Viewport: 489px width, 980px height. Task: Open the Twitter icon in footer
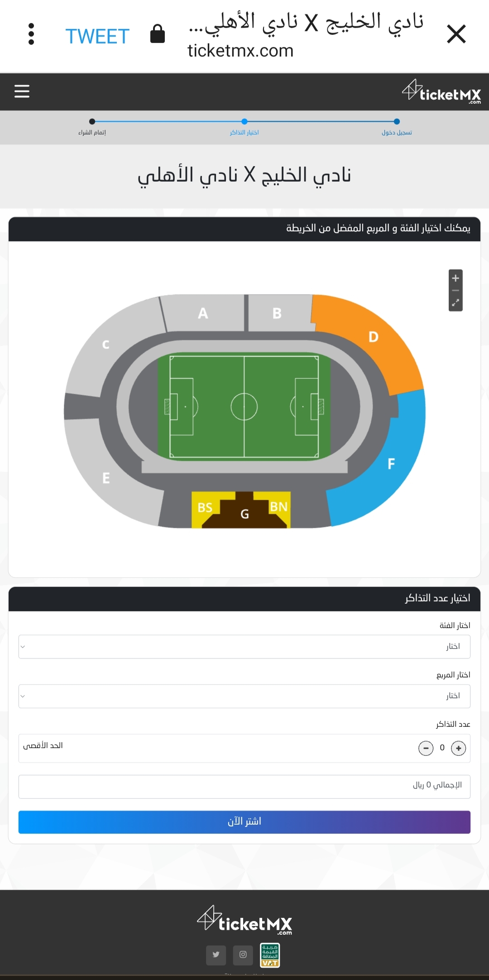point(216,955)
